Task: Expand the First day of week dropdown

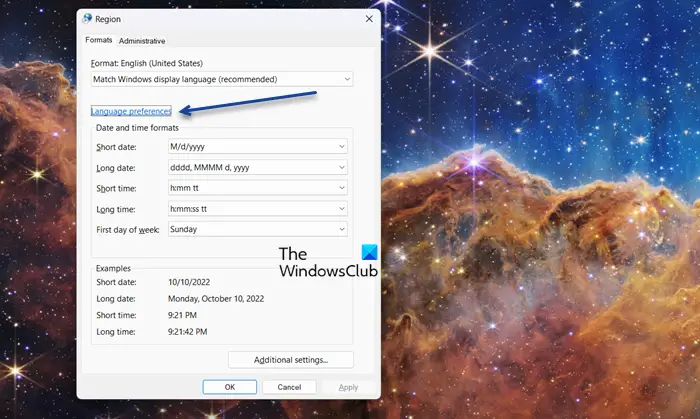Action: (x=258, y=229)
